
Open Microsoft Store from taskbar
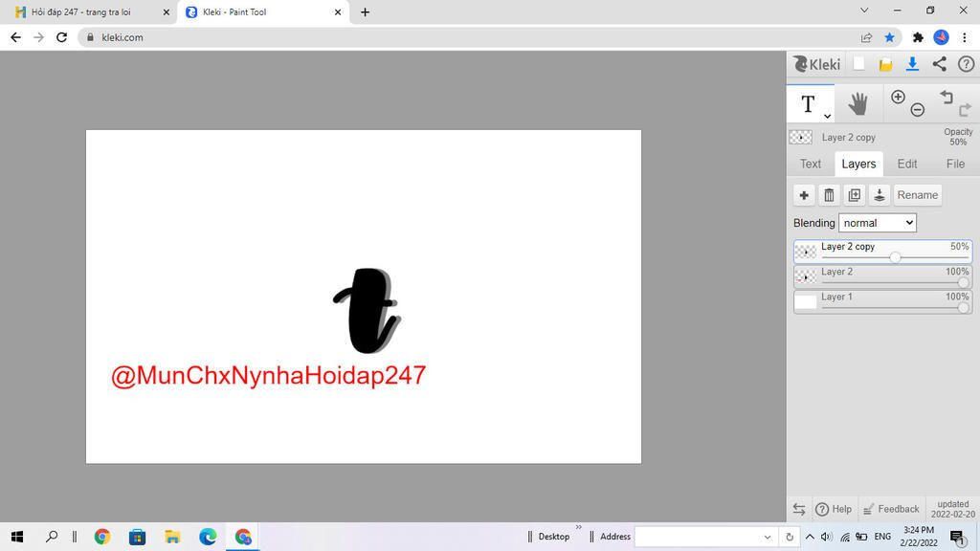tap(138, 536)
